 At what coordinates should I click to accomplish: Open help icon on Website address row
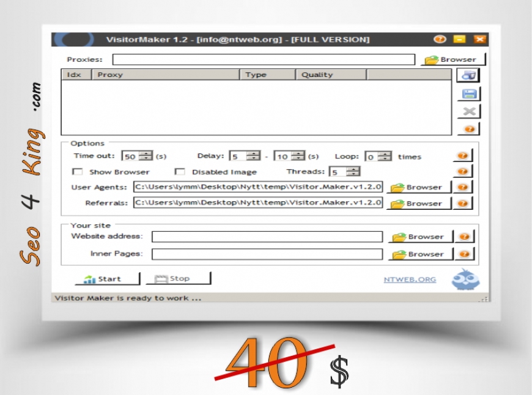click(465, 237)
